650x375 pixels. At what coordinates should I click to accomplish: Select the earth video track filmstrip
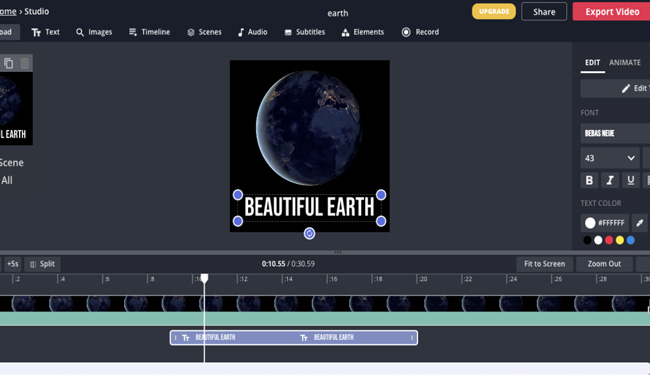click(325, 304)
